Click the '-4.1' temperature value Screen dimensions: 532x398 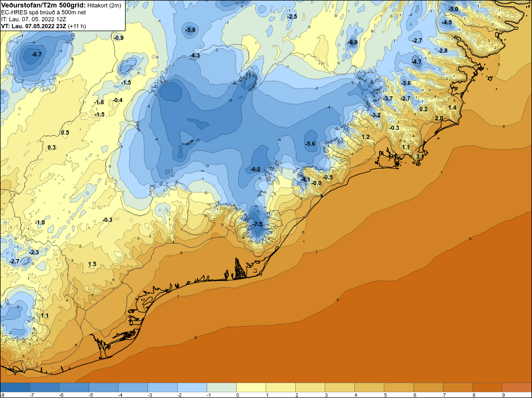click(305, 179)
